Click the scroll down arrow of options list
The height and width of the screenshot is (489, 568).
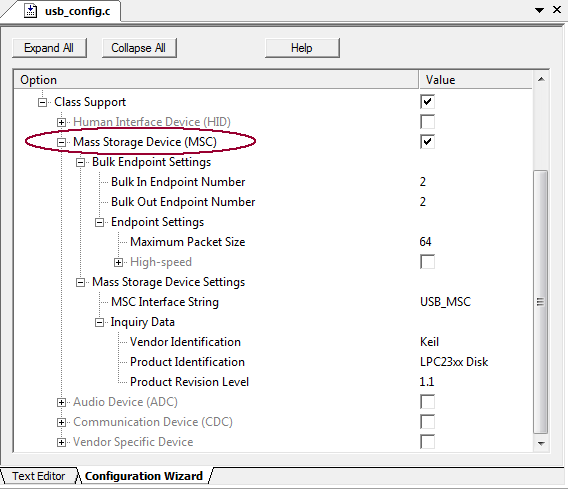click(541, 443)
